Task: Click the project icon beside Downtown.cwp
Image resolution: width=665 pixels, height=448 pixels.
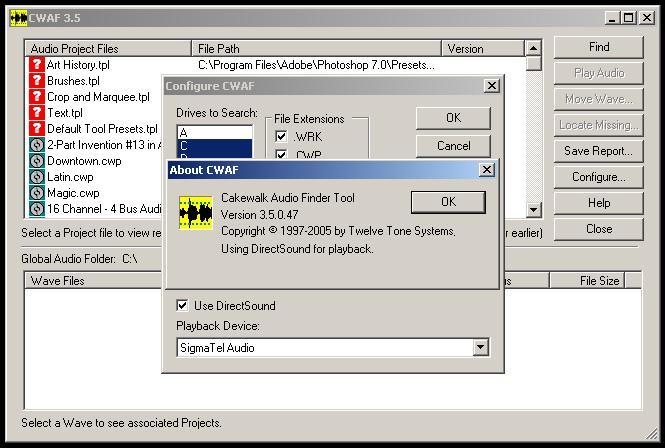Action: (x=36, y=161)
